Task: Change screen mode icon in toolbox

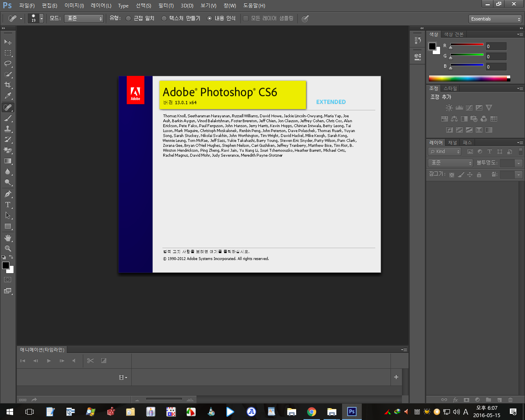Action: [x=8, y=291]
